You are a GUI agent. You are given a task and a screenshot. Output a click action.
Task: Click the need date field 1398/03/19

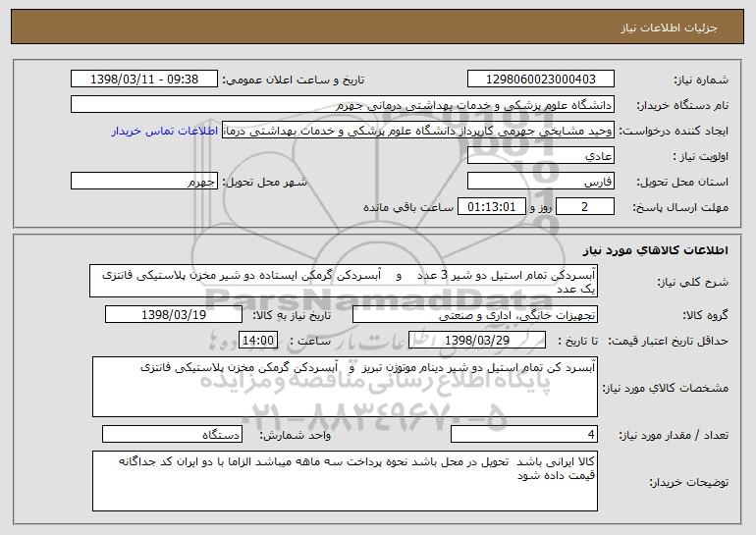click(x=174, y=314)
